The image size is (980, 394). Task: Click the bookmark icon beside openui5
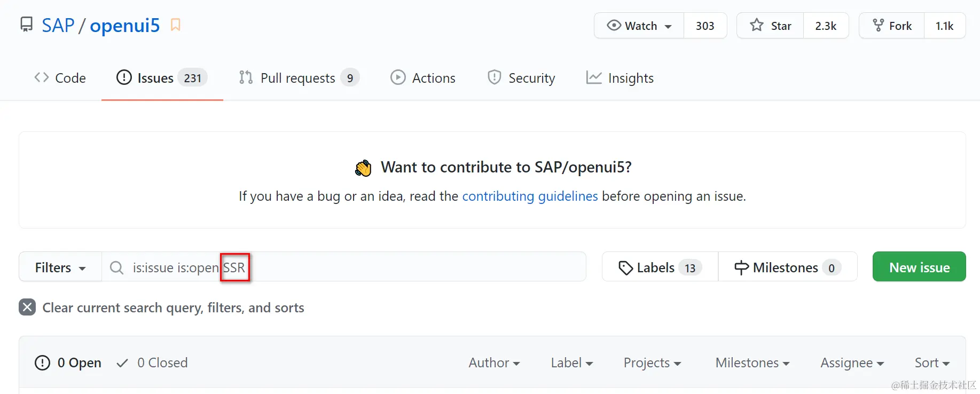(x=175, y=25)
